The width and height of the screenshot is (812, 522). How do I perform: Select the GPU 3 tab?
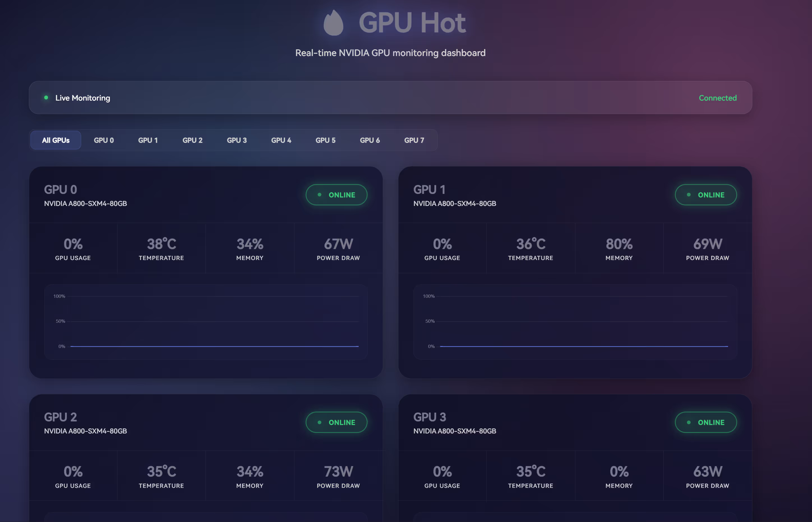tap(237, 140)
